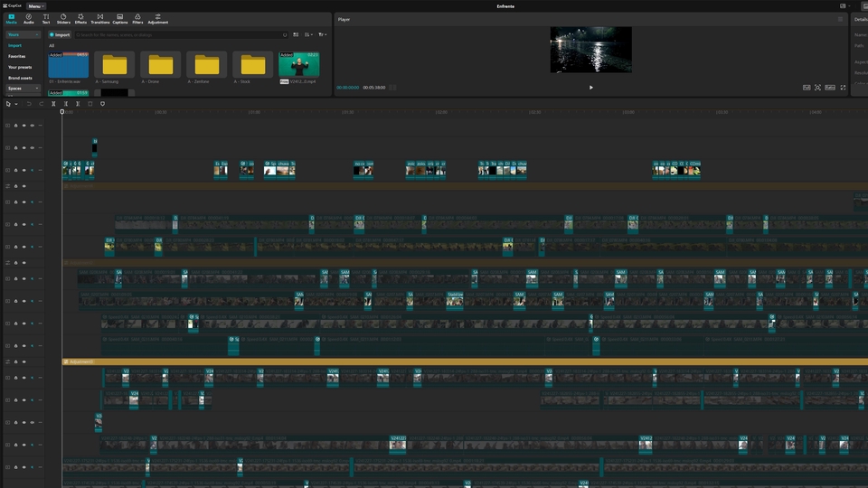Toggle lock on the topmost timeline track
The height and width of the screenshot is (488, 868).
pyautogui.click(x=15, y=126)
